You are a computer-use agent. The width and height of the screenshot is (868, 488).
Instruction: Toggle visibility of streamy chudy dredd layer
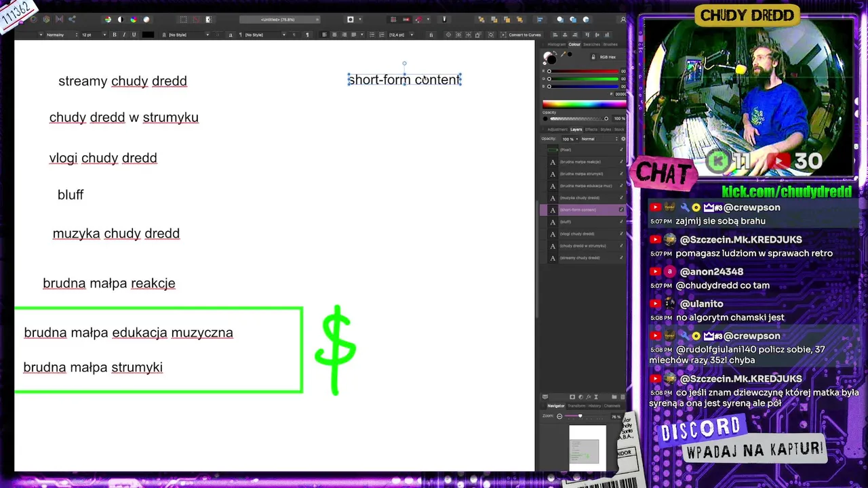point(621,258)
